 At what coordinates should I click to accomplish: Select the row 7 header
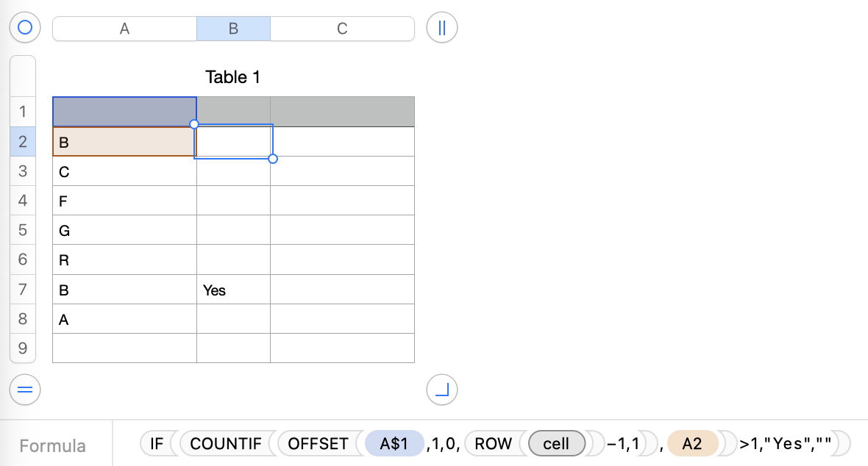(22, 290)
